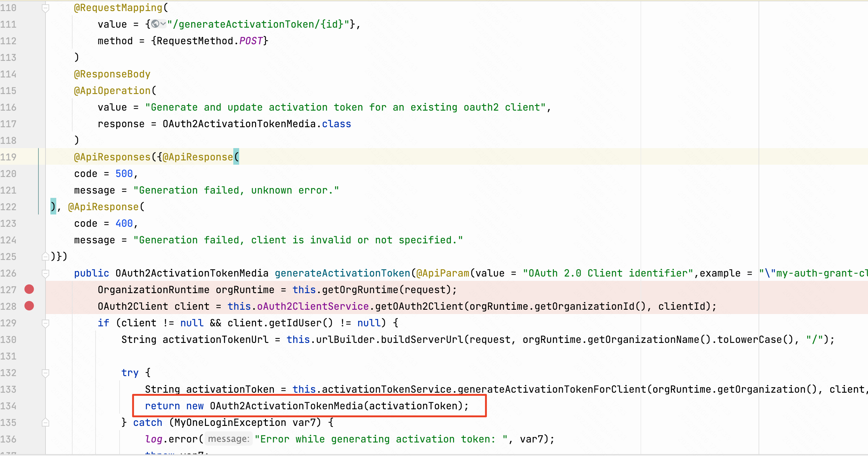
Task: Fold the generateActivationToken method at line 126
Action: pos(45,273)
